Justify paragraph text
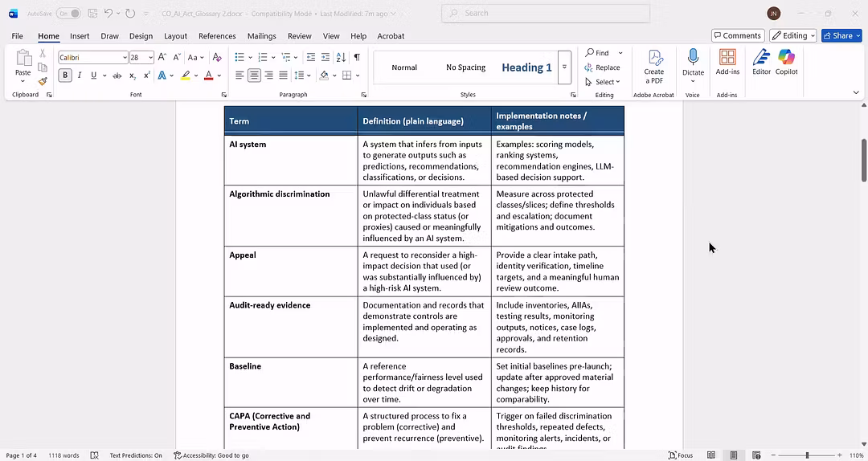This screenshot has height=461, width=868. (x=284, y=75)
